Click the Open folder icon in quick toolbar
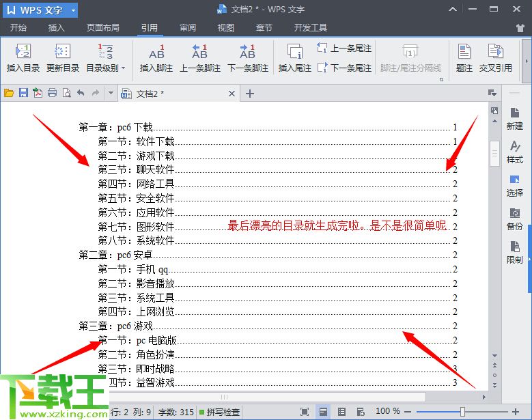 (9, 93)
